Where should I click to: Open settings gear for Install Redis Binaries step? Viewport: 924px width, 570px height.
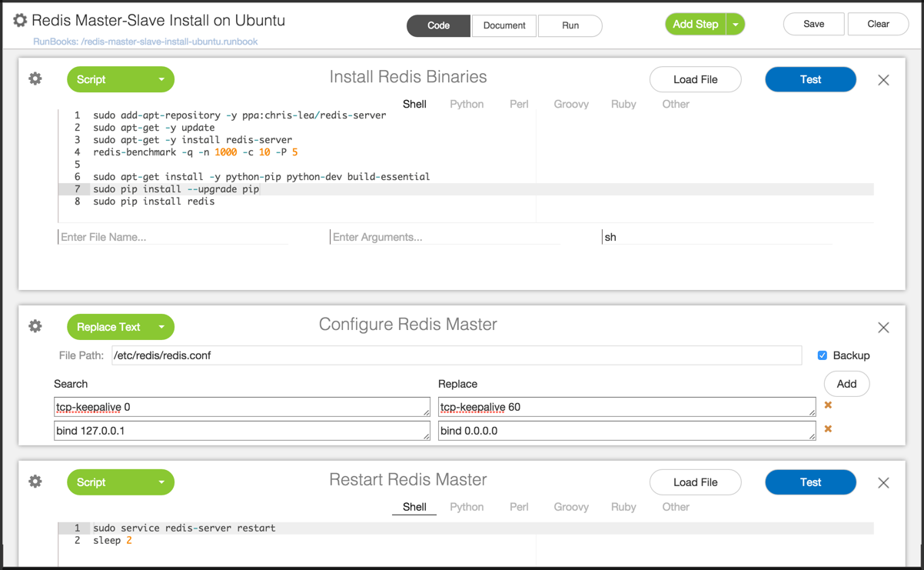click(35, 79)
